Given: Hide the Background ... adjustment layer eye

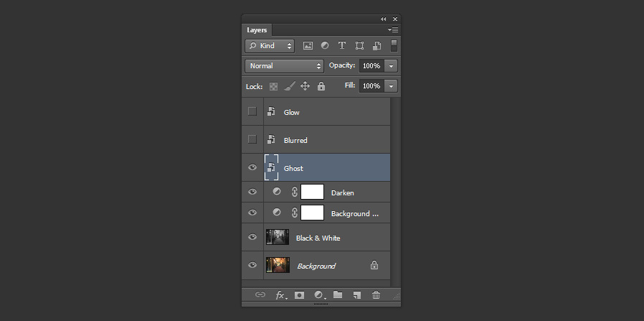Looking at the screenshot, I should (x=252, y=213).
